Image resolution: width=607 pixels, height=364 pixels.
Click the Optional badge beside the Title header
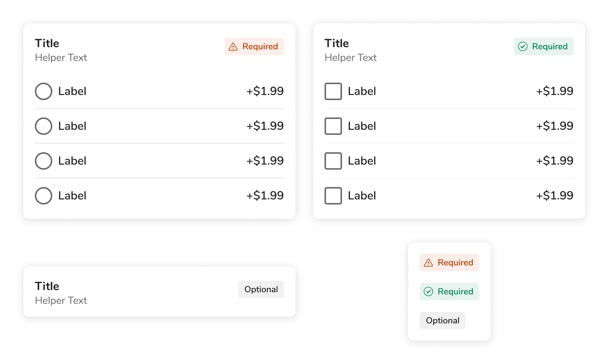pyautogui.click(x=261, y=289)
